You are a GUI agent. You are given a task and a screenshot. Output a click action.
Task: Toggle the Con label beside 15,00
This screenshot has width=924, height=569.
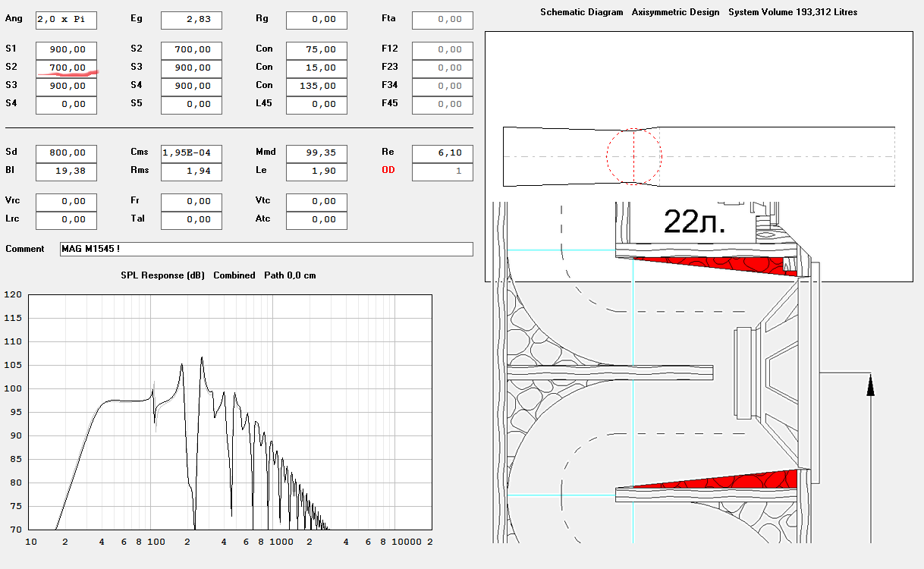(264, 67)
